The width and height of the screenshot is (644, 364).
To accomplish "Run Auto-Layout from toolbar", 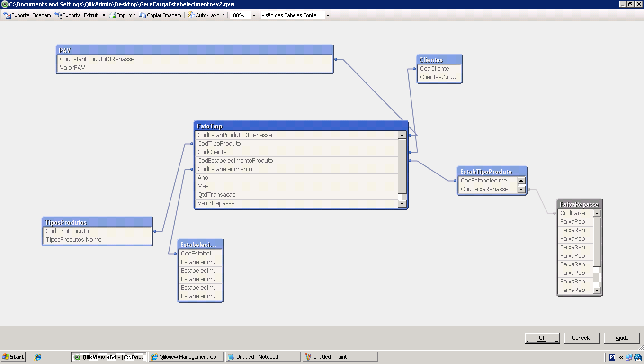I will 206,15.
